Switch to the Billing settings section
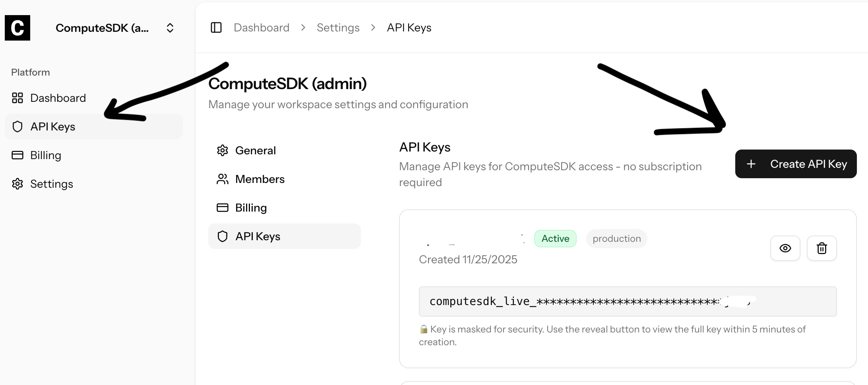Image resolution: width=868 pixels, height=385 pixels. [251, 207]
